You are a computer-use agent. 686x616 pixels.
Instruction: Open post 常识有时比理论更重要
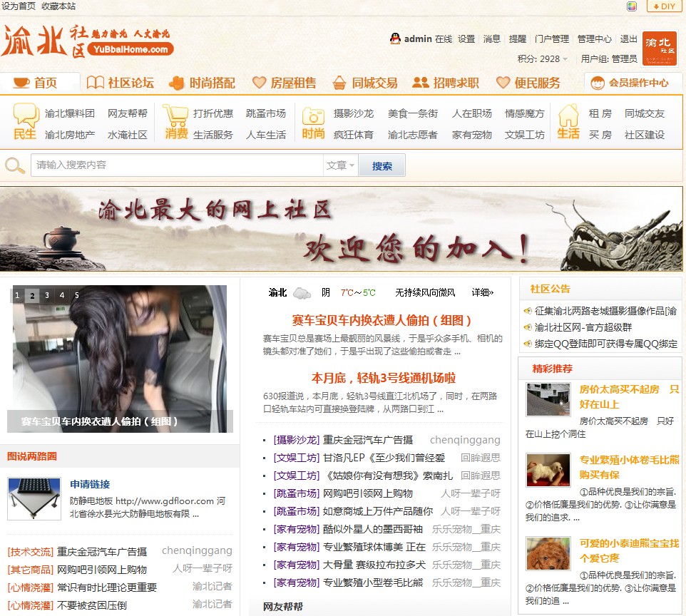(107, 587)
